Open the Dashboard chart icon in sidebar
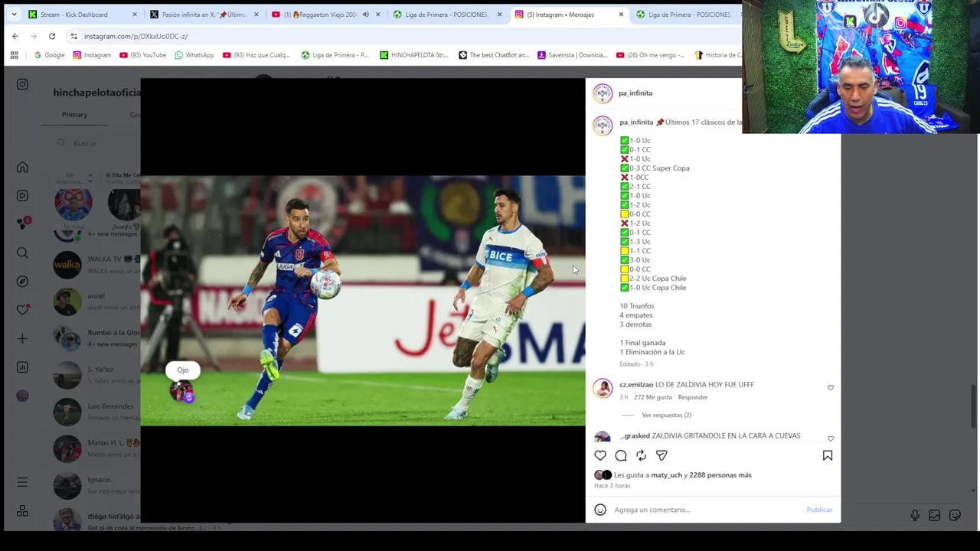Image resolution: width=980 pixels, height=551 pixels. 22,367
